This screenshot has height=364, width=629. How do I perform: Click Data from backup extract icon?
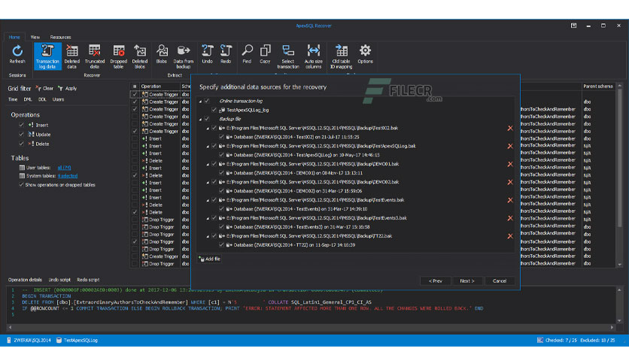[184, 56]
